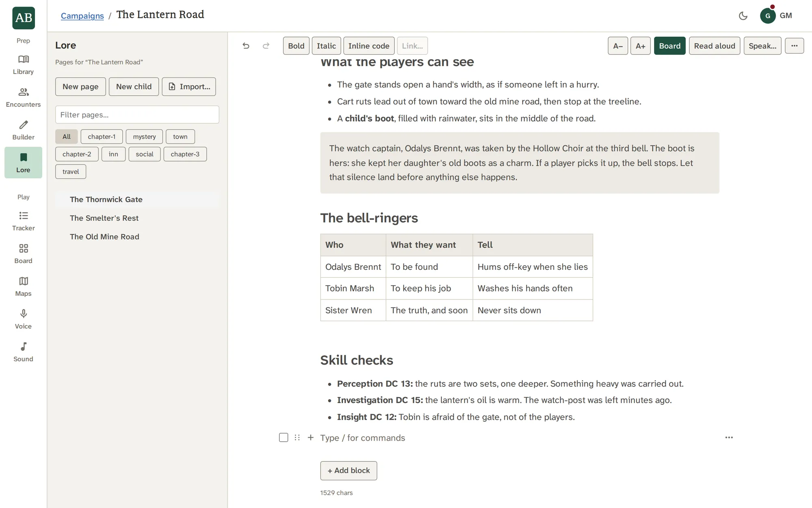Increase font size with A+
This screenshot has width=812, height=508.
click(641, 46)
